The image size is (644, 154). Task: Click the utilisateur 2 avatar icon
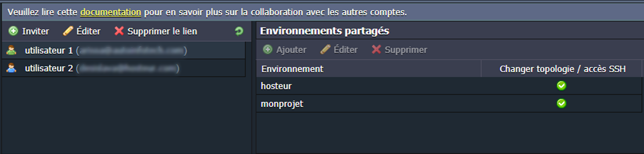(12, 68)
